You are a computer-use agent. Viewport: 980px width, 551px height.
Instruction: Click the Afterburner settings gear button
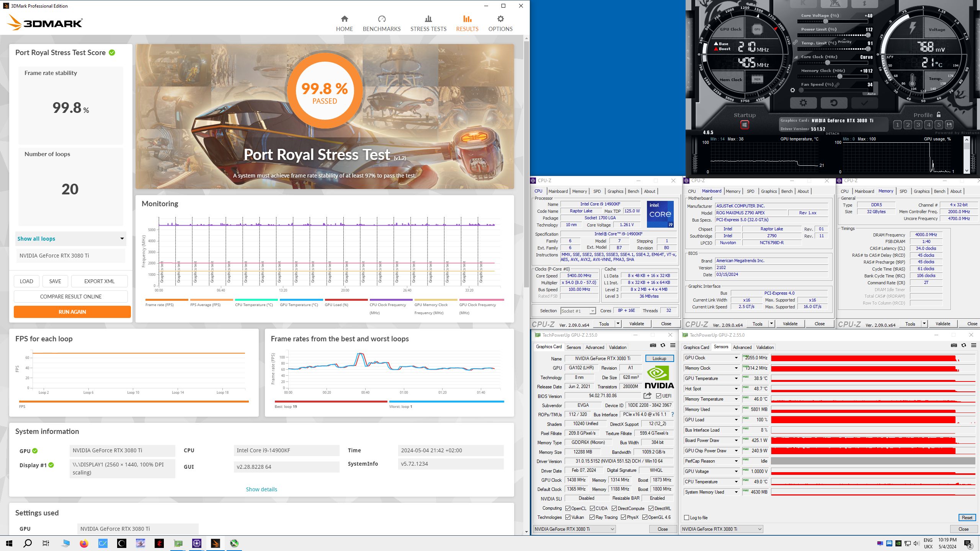(x=803, y=103)
